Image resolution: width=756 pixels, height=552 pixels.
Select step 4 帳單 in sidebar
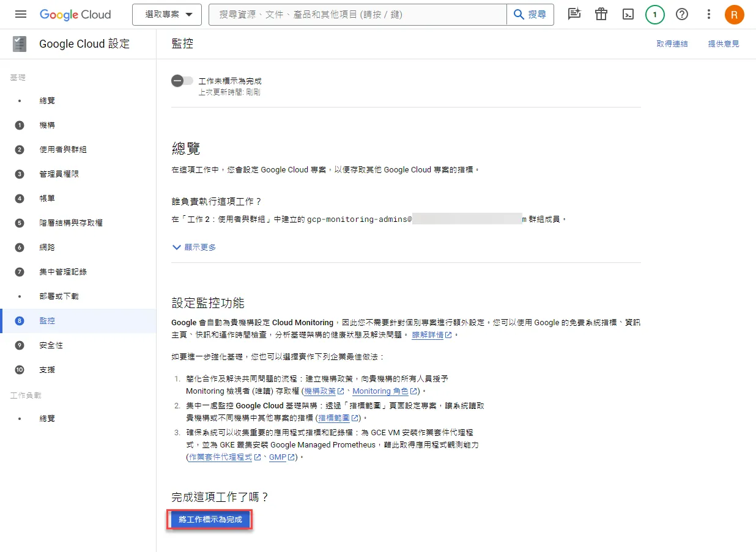(78, 199)
